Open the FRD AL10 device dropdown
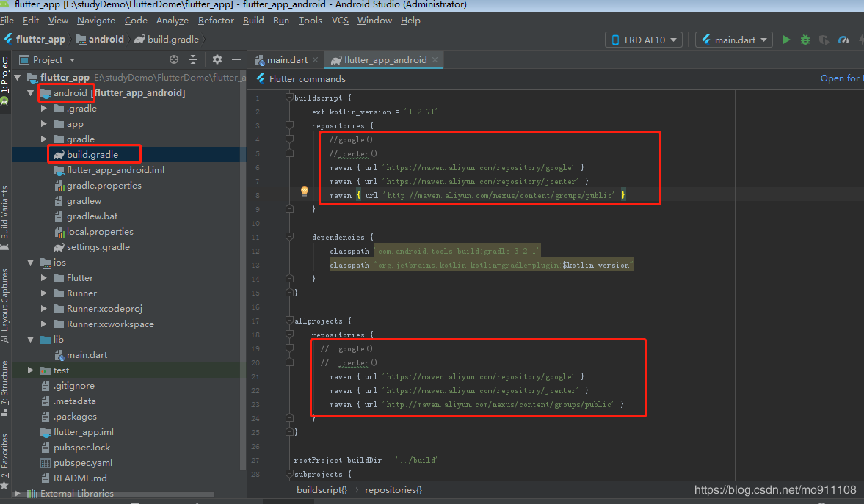 click(644, 40)
